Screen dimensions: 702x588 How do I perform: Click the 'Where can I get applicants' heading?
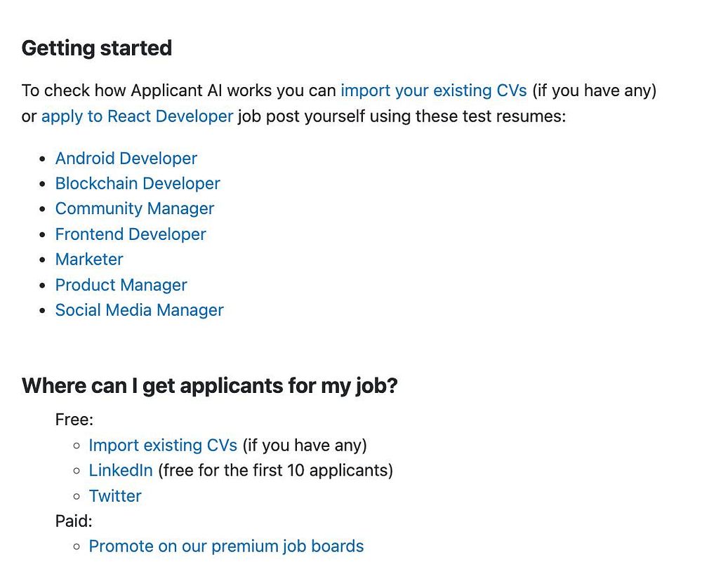tap(209, 386)
